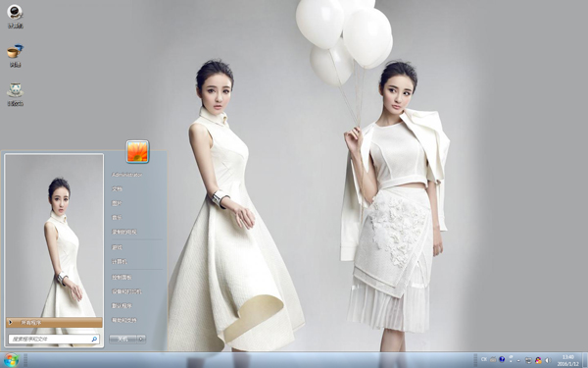
Task: Open the QQ penguin tray icon
Action: point(538,360)
